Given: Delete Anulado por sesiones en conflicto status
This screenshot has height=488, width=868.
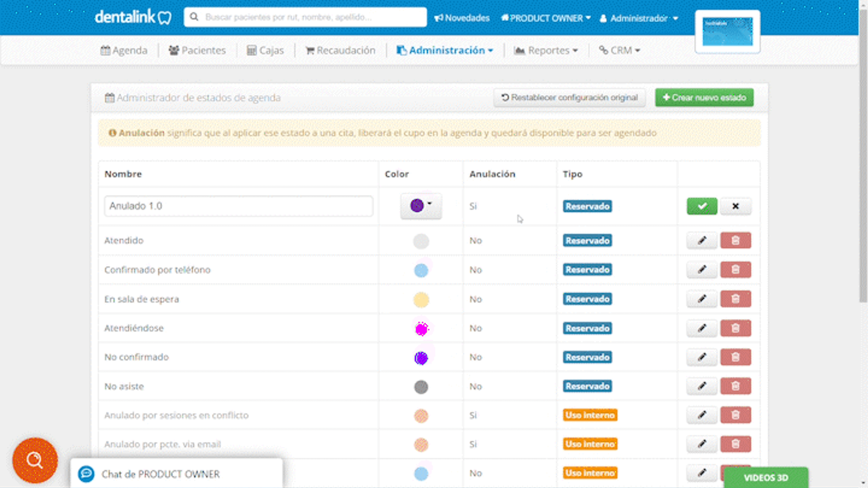Looking at the screenshot, I should click(736, 415).
